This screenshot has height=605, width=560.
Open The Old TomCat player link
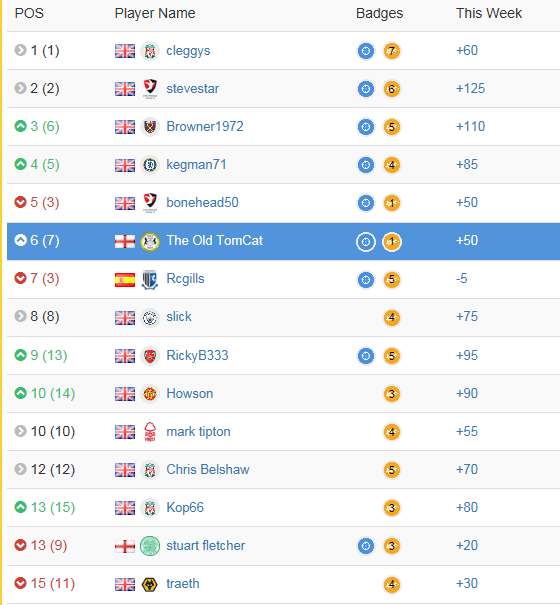pyautogui.click(x=215, y=240)
